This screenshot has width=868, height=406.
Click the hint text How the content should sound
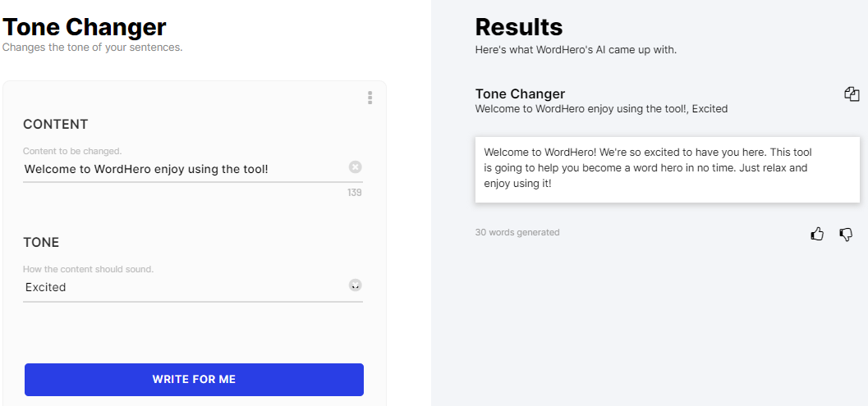pyautogui.click(x=88, y=269)
